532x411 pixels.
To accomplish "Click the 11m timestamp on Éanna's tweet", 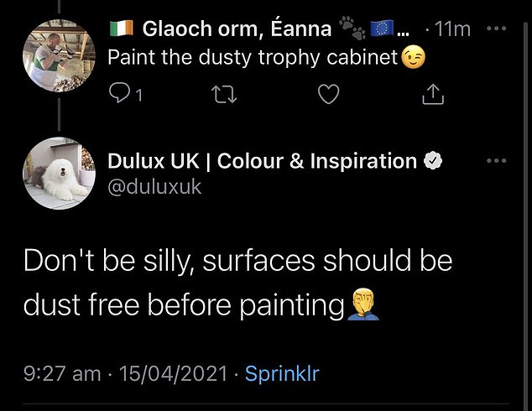I will (x=452, y=29).
